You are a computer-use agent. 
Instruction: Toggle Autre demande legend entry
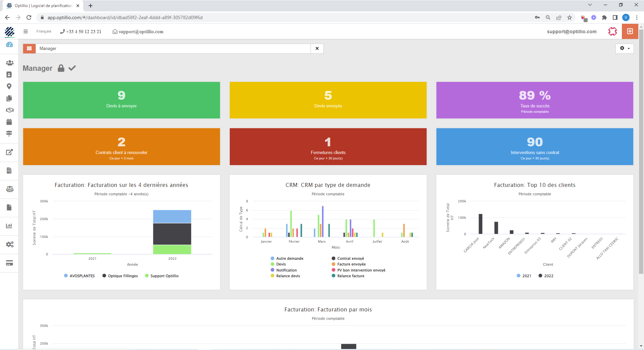(x=287, y=258)
